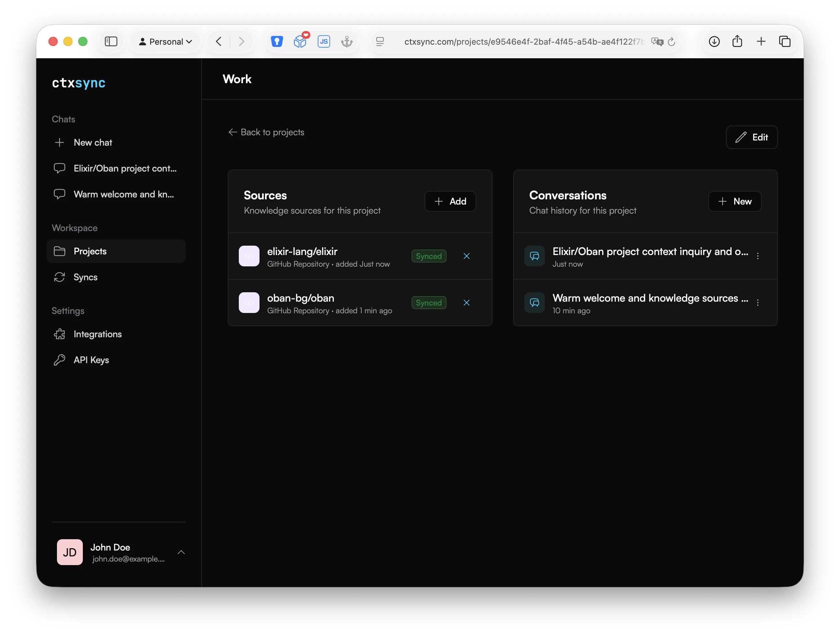This screenshot has width=840, height=635.
Task: Click the Bitwarden shield extension icon
Action: coord(277,41)
